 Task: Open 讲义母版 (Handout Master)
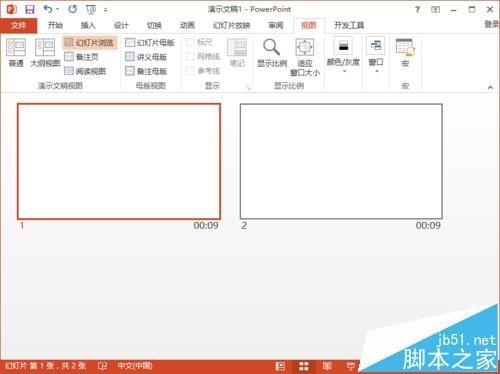pos(146,57)
